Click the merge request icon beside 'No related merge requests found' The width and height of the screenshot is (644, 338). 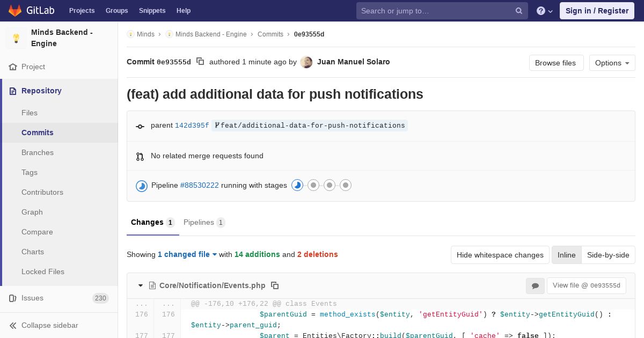(x=140, y=157)
